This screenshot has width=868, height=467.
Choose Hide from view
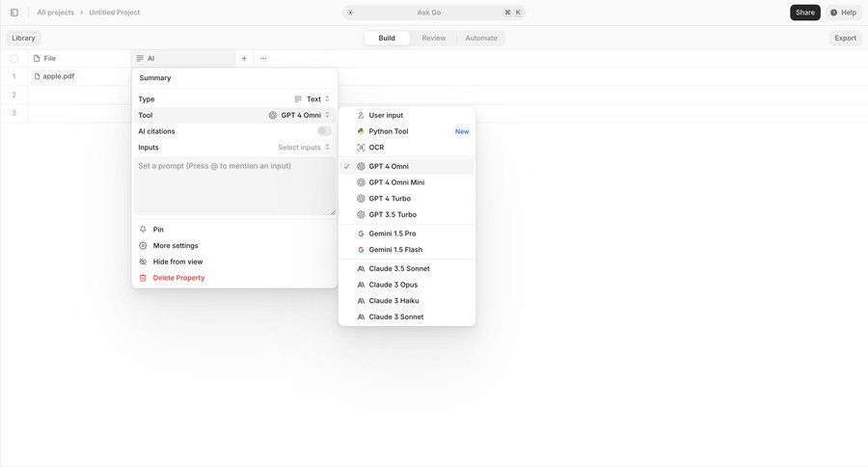tap(234, 261)
